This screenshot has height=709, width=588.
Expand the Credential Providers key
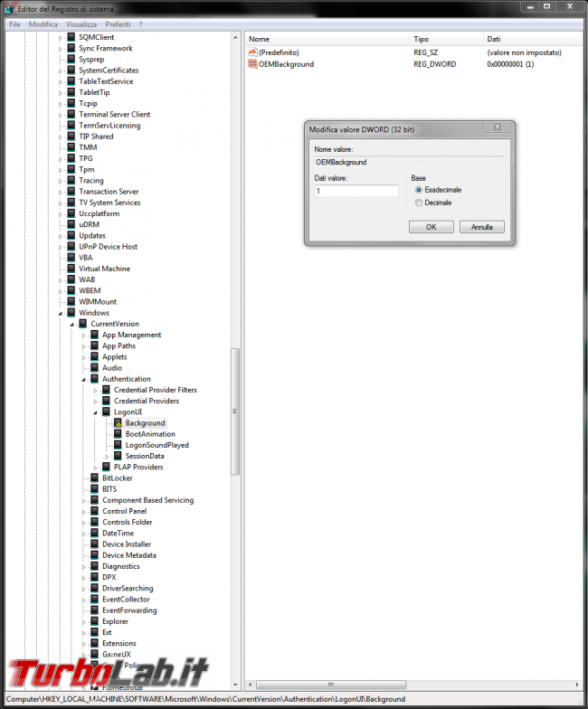coord(95,402)
